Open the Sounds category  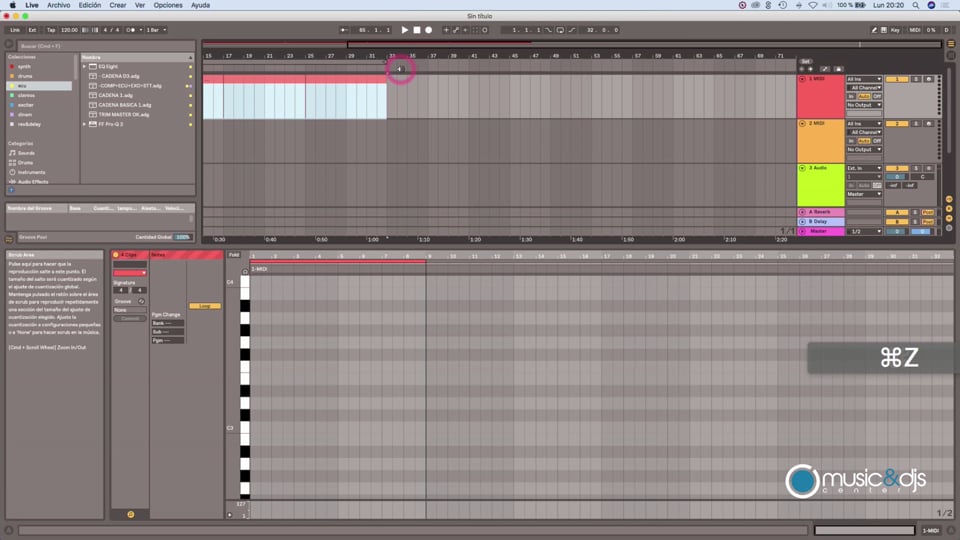pos(26,152)
